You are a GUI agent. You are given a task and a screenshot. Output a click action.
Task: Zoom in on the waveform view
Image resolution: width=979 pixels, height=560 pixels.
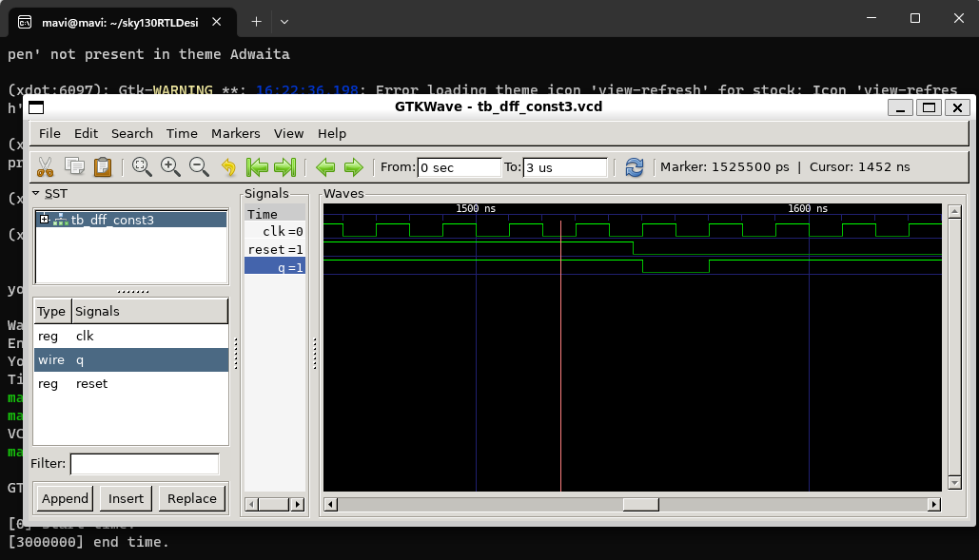point(169,167)
